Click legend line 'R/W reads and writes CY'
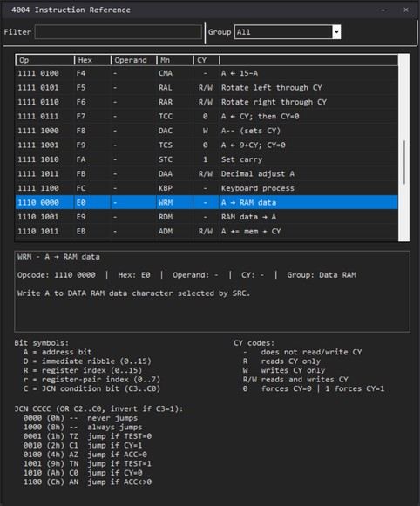The width and height of the screenshot is (420, 506). (295, 380)
